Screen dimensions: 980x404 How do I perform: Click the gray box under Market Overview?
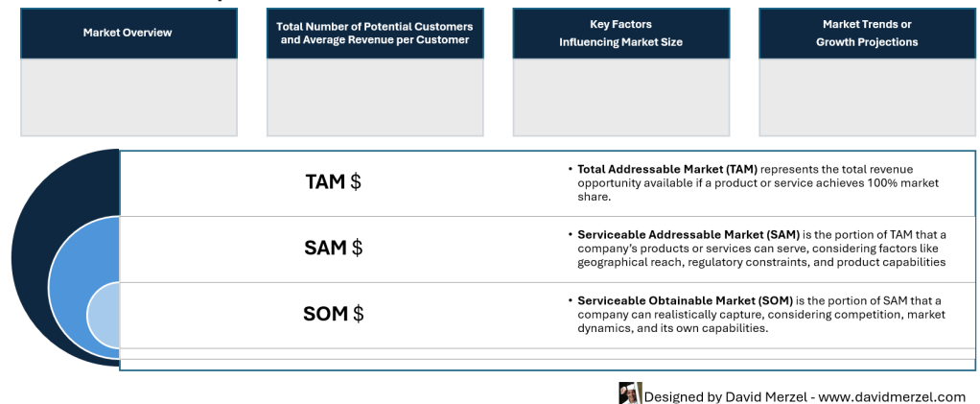coord(128,97)
